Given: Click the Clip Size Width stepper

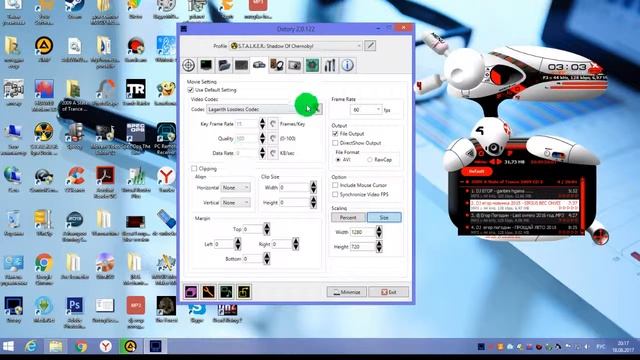Looking at the screenshot, I should pyautogui.click(x=313, y=187).
